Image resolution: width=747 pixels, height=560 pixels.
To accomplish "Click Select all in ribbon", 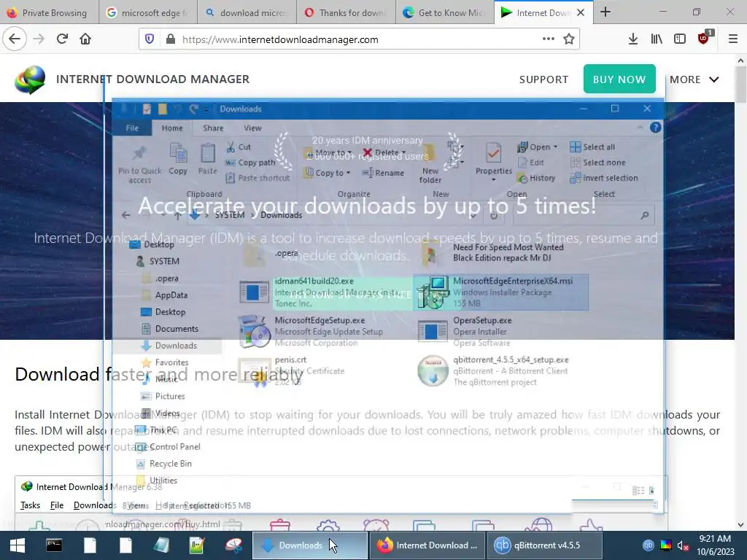I will (x=592, y=147).
